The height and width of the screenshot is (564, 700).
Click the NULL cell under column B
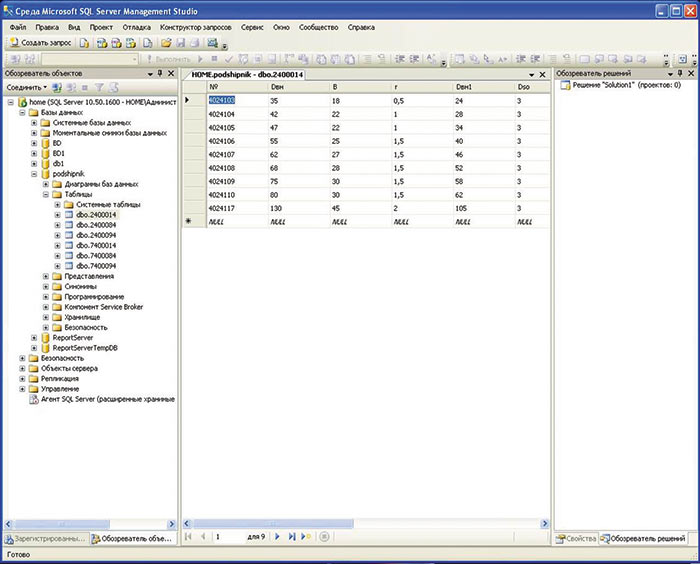click(360, 222)
